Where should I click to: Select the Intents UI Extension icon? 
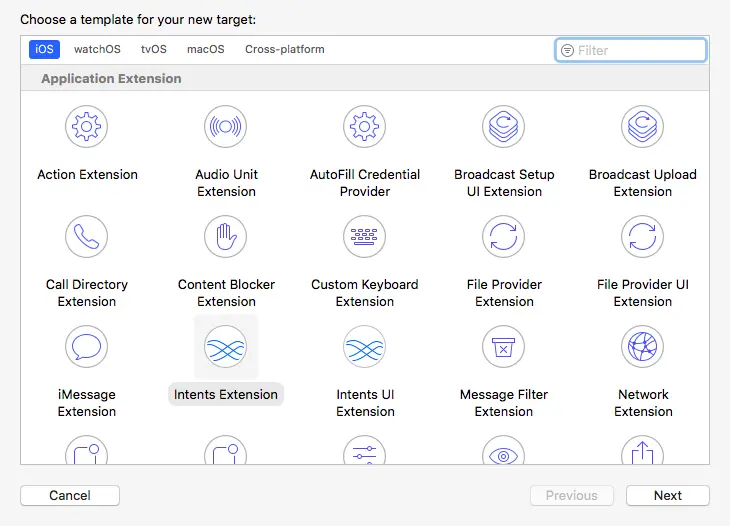click(365, 347)
